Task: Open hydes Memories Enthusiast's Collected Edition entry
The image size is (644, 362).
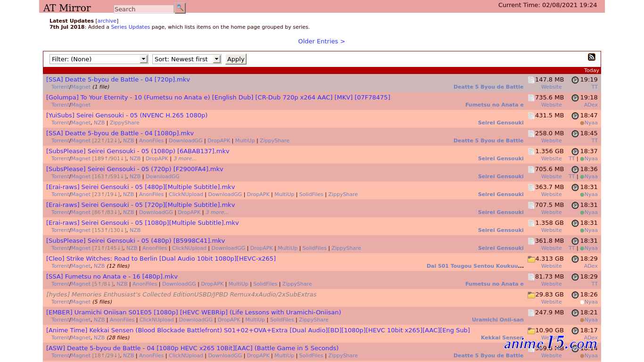Action: pos(182,294)
